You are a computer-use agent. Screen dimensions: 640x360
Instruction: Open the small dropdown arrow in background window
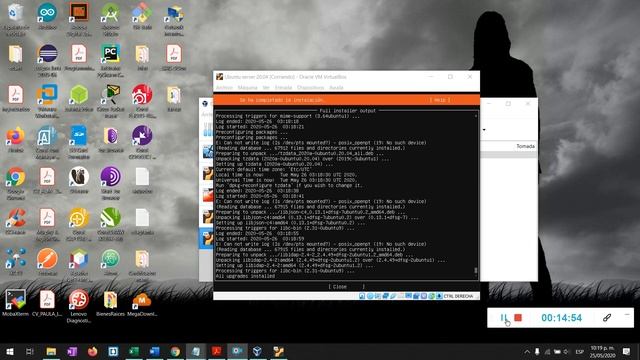[484, 130]
